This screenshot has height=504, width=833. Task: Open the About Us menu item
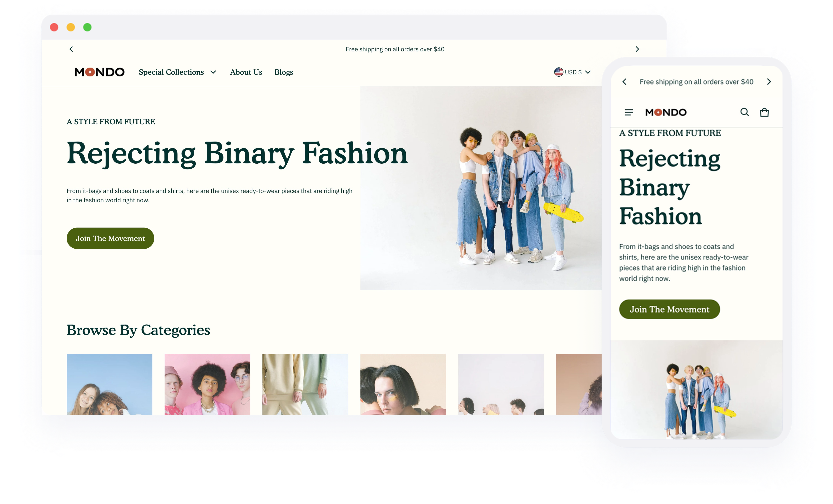[246, 72]
